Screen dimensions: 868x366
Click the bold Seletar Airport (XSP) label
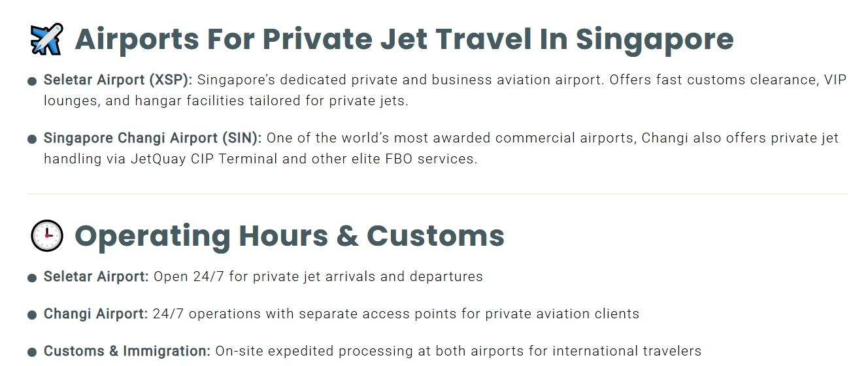118,80
